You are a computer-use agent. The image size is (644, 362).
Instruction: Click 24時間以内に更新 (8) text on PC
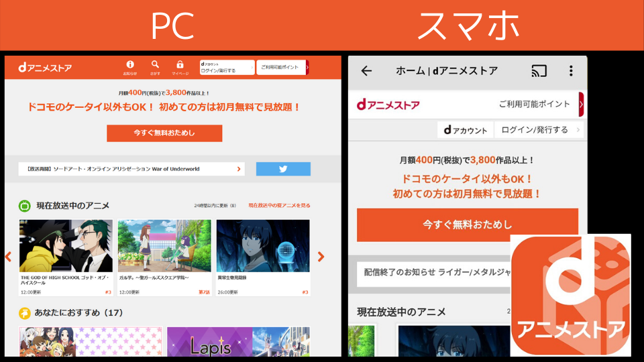(x=215, y=206)
